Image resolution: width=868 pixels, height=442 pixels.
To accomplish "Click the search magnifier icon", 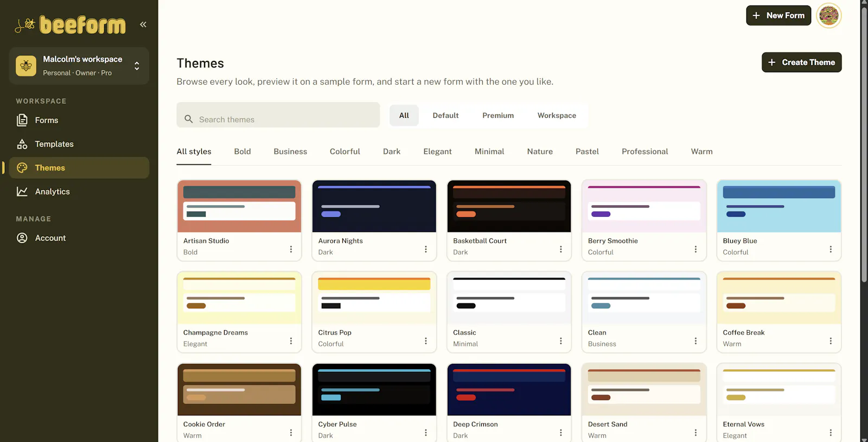I will [189, 119].
